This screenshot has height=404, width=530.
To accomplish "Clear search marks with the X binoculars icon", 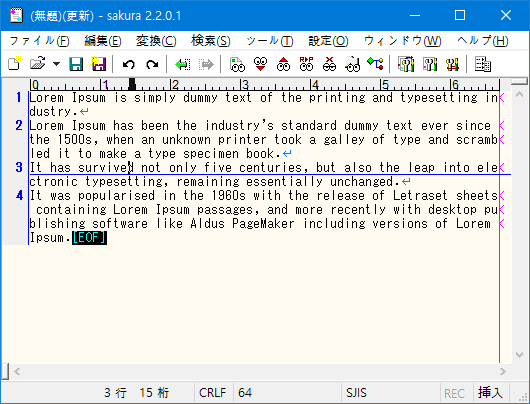I will coord(329,64).
